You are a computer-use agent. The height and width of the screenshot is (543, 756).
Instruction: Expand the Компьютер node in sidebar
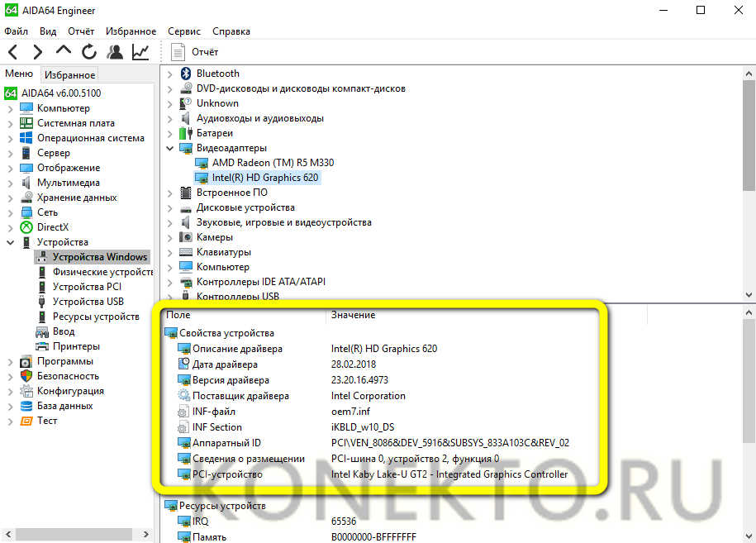point(10,108)
